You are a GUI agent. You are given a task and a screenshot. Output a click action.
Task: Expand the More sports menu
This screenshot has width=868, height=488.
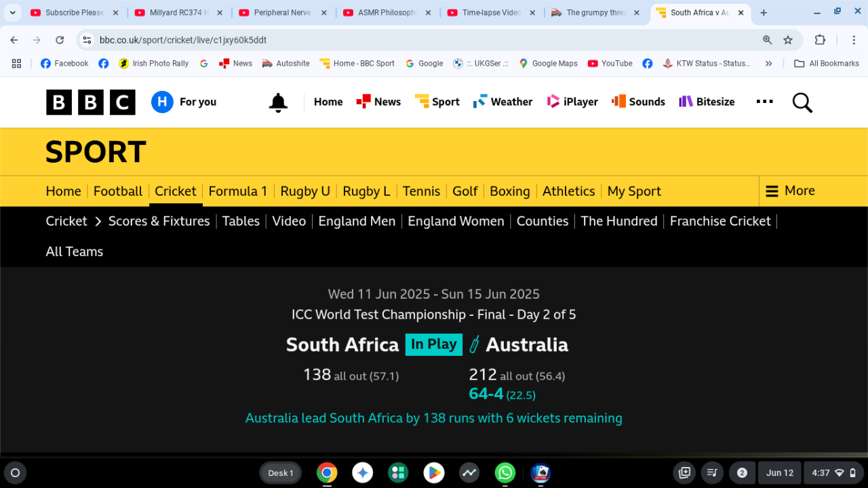pyautogui.click(x=790, y=190)
